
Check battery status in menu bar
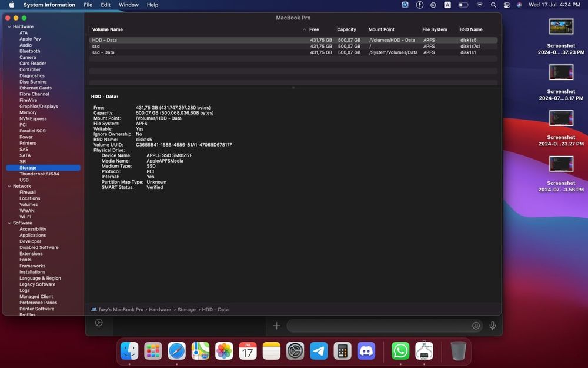[x=463, y=5]
